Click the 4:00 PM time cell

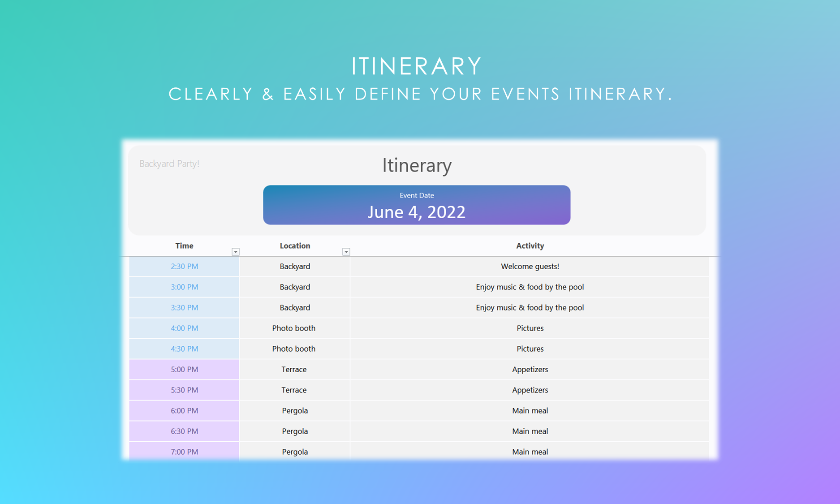(x=184, y=328)
